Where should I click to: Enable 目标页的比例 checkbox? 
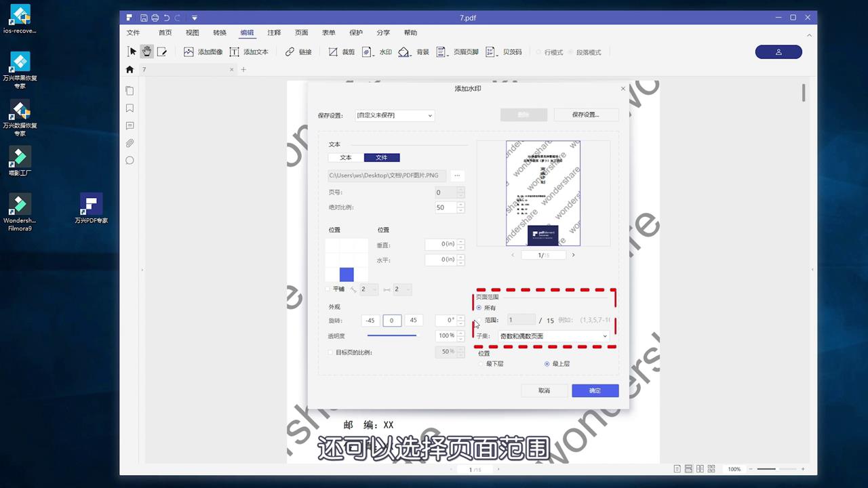pos(330,352)
